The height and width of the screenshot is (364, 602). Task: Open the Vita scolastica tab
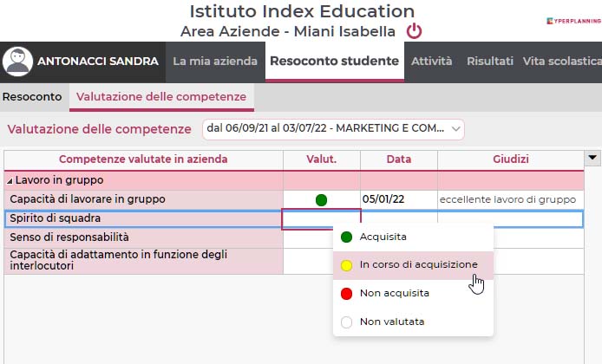(562, 62)
